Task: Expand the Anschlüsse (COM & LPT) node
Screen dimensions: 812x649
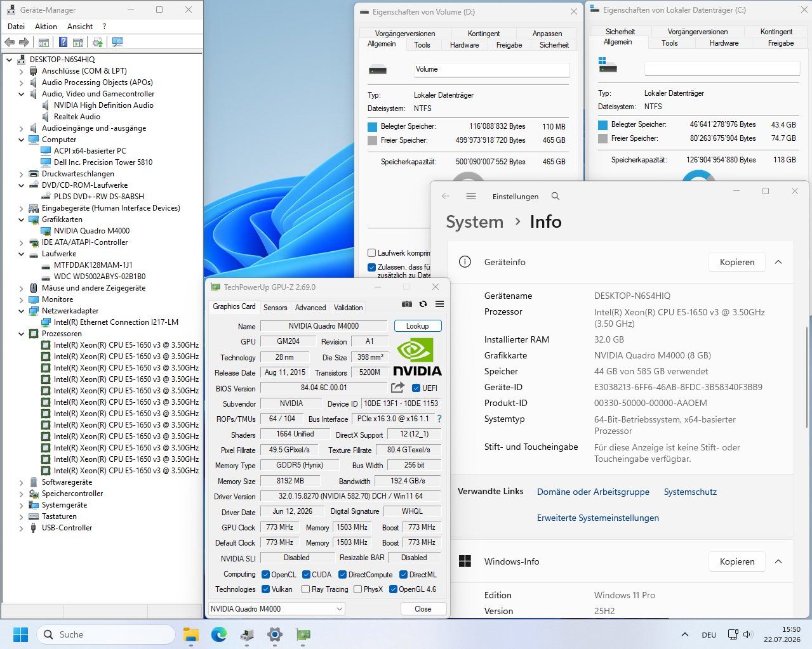Action: 21,71
